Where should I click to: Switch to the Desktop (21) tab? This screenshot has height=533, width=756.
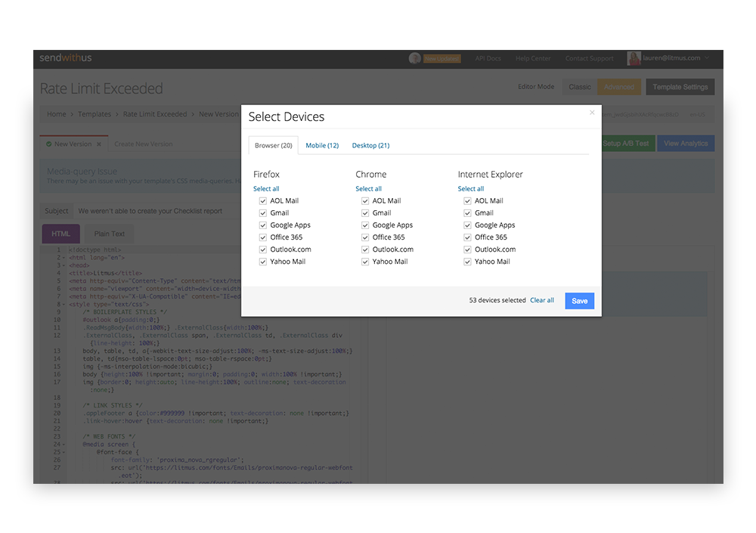click(x=370, y=145)
